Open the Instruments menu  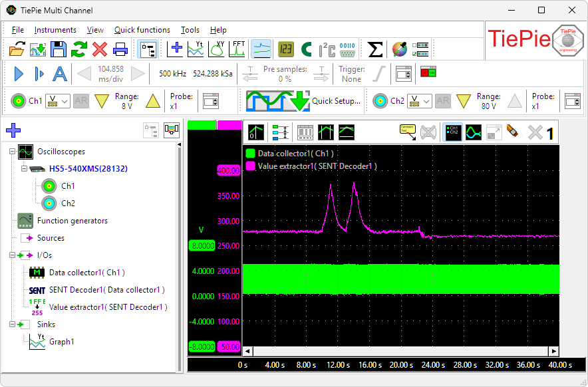pyautogui.click(x=55, y=30)
